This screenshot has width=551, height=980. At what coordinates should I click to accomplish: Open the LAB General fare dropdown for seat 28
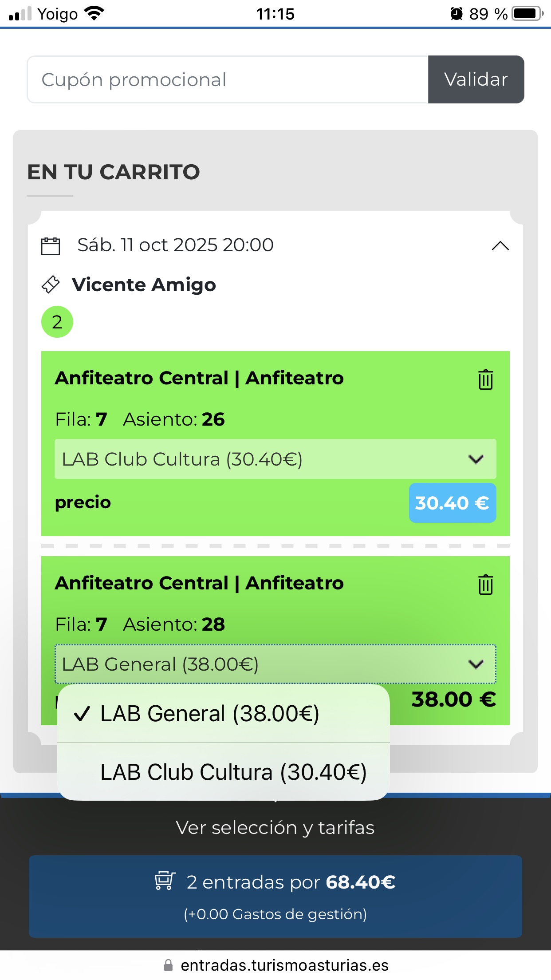click(x=275, y=664)
